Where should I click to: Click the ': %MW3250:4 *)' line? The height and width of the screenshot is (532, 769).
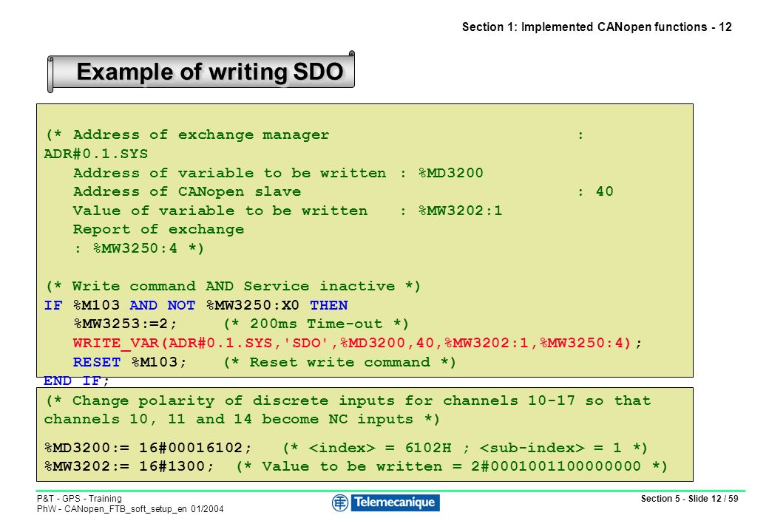pos(139,248)
